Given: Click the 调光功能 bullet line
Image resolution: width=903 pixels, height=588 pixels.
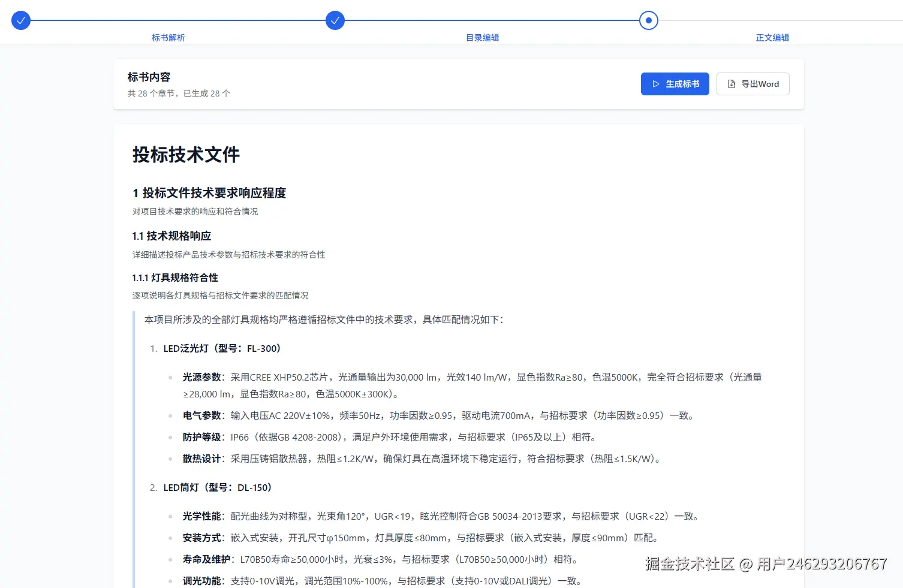Looking at the screenshot, I should 382,581.
